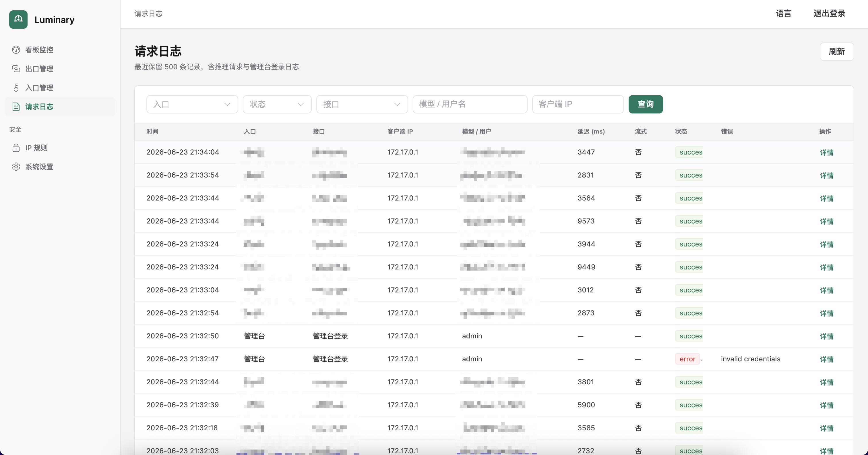
Task: Open 详情 for the 21:34:04 request
Action: click(826, 153)
